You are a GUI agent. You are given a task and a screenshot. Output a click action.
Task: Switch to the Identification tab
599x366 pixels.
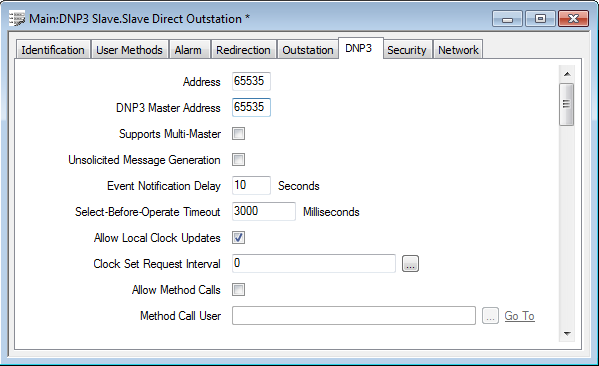coord(53,50)
